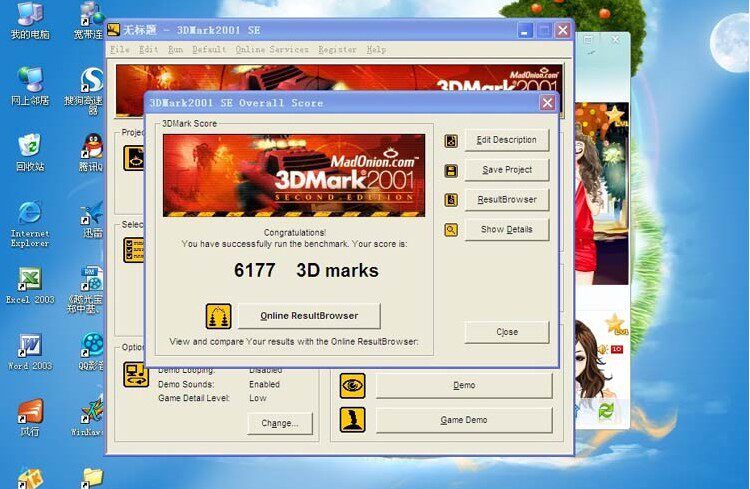Open the QQ Player film reel icon
The image size is (750, 489).
pos(92,352)
